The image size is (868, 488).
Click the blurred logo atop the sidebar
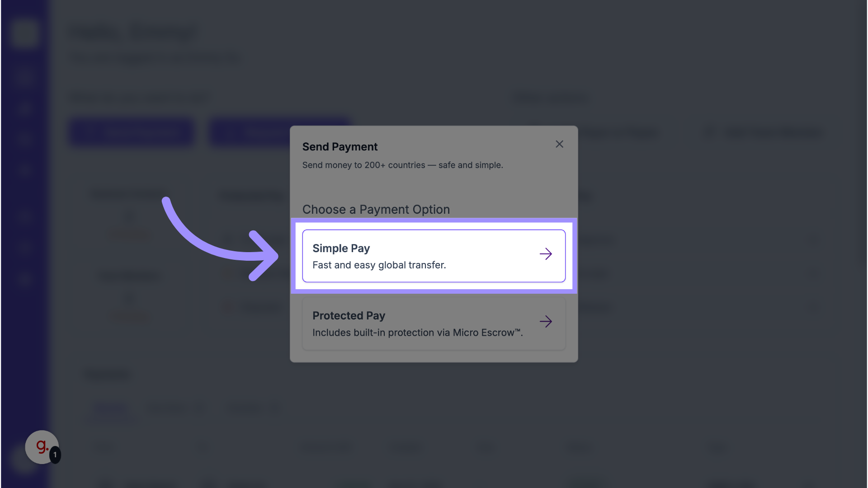click(24, 33)
